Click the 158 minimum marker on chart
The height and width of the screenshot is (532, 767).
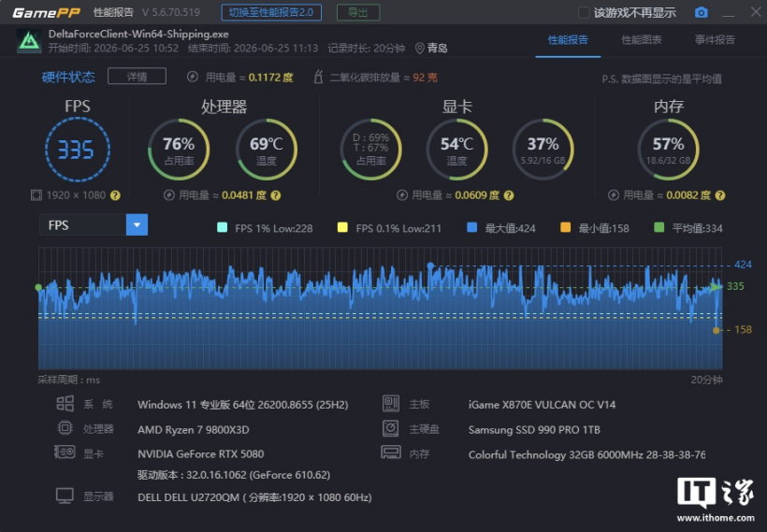pyautogui.click(x=716, y=331)
